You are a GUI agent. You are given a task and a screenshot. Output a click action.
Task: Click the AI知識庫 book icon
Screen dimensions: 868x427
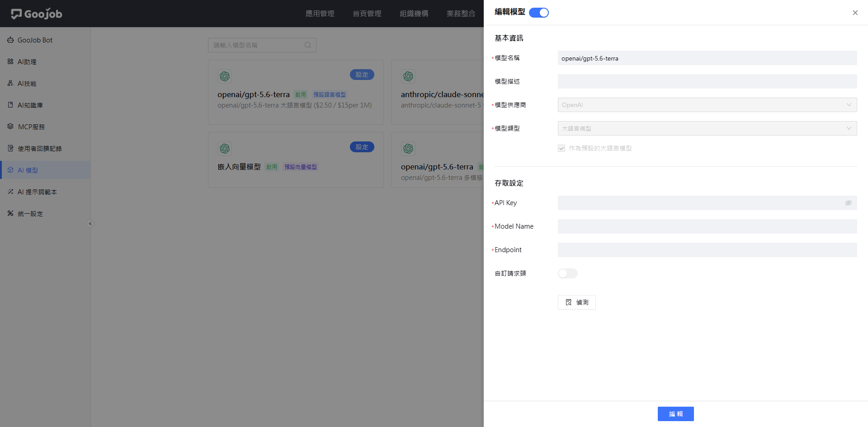point(10,105)
